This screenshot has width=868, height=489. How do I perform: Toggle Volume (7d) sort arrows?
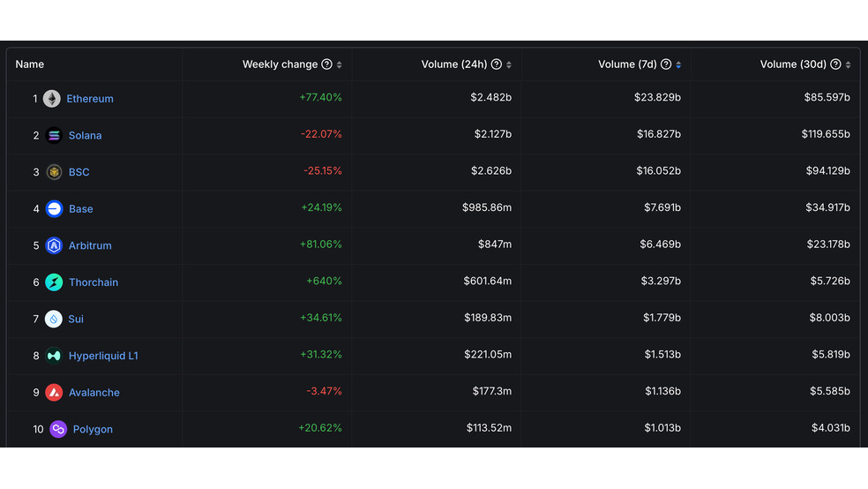click(678, 64)
